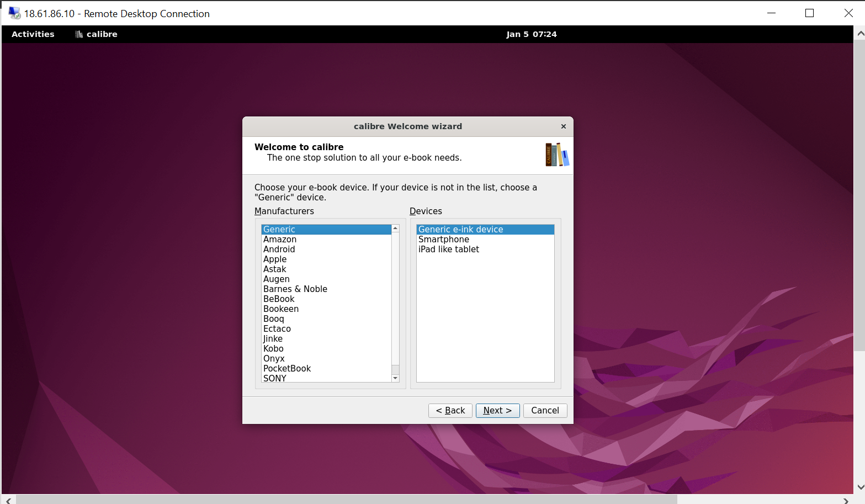This screenshot has height=504, width=865.
Task: Click Manufacturers list scroll up arrow
Action: point(395,228)
